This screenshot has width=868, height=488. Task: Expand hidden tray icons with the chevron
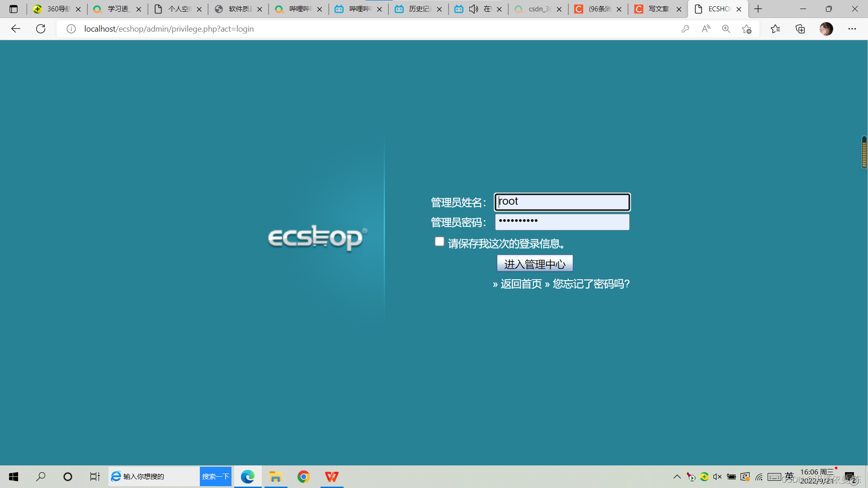point(677,477)
